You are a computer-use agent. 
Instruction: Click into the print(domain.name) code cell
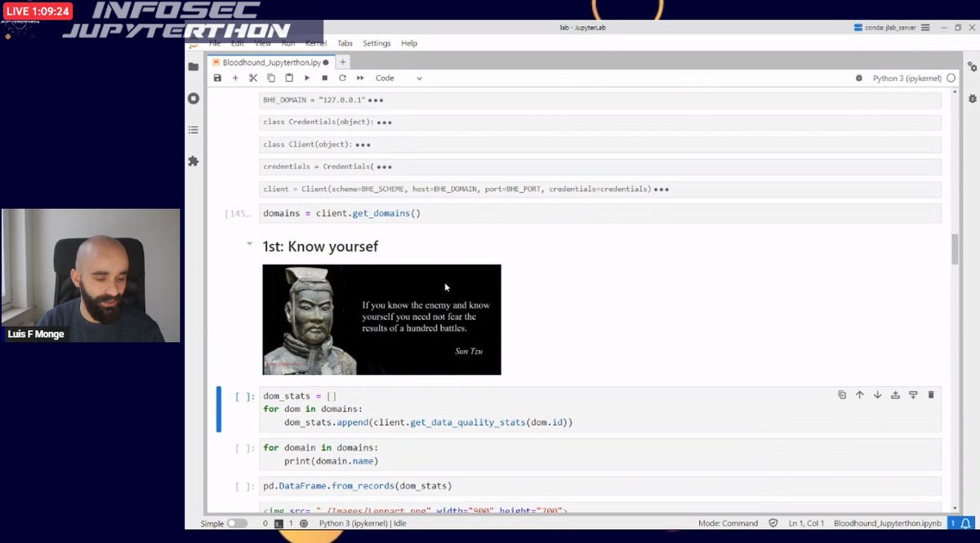click(600, 454)
